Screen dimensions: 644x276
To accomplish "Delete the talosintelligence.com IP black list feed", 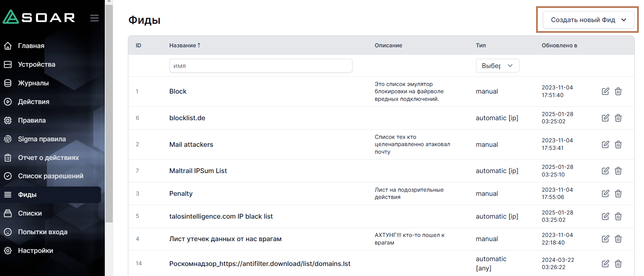I will tap(618, 217).
